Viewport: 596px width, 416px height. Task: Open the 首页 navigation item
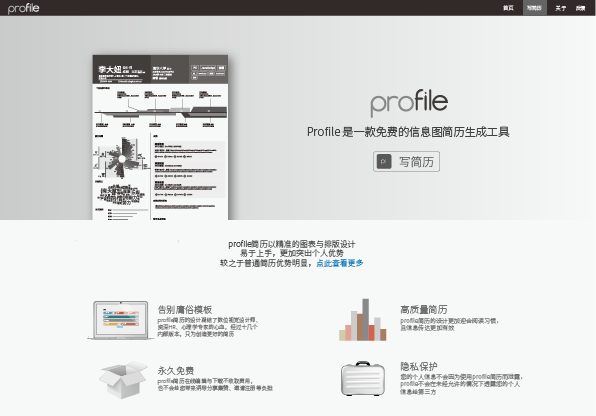(508, 8)
